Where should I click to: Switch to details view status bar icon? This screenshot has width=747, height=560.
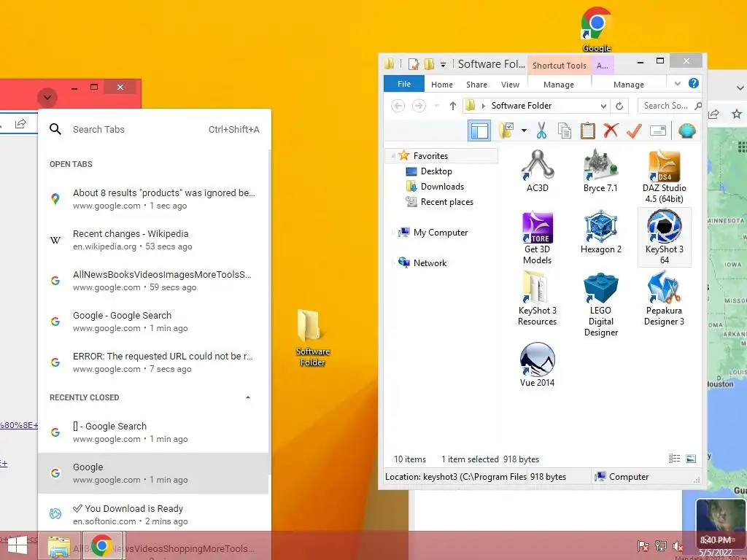point(674,459)
